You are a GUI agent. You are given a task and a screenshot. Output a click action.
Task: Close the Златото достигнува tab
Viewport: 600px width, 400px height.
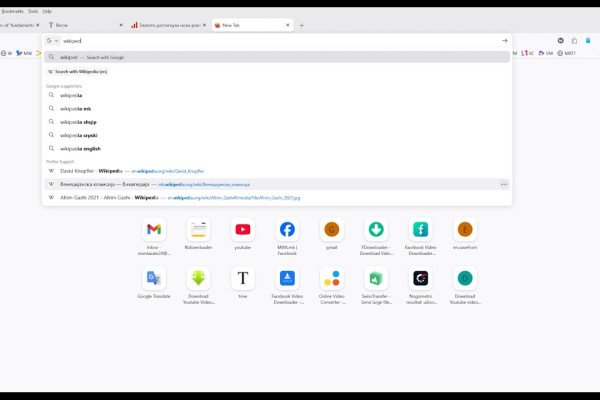(204, 25)
